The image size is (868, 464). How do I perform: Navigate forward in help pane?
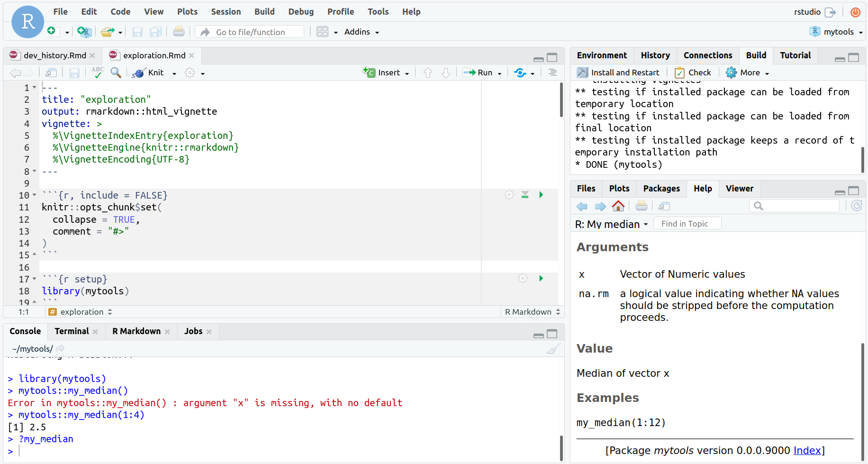[600, 206]
